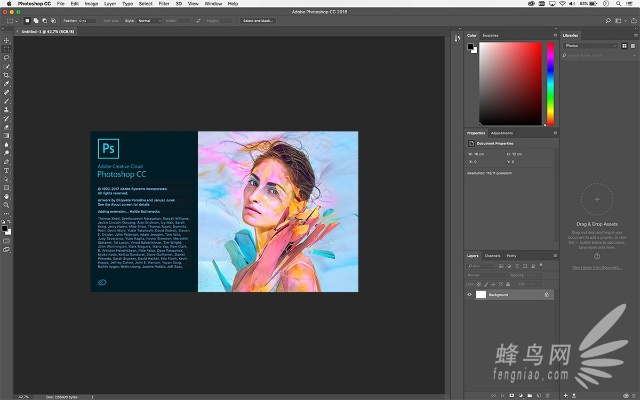
Task: Toggle layer filtering on or off
Action: pyautogui.click(x=541, y=265)
